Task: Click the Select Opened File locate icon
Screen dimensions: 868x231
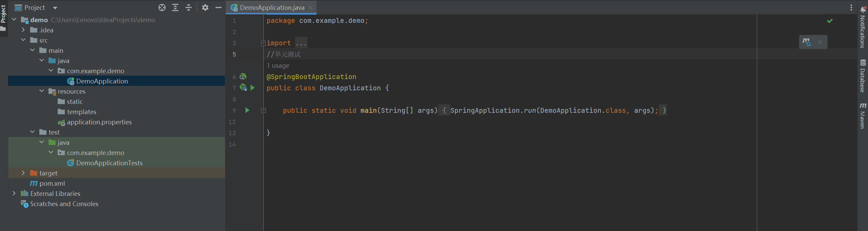Action: [162, 7]
